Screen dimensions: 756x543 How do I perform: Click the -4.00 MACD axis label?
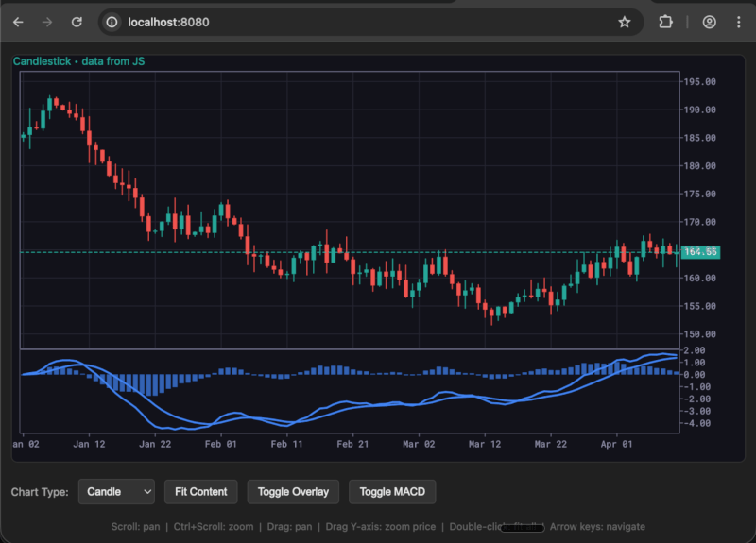pyautogui.click(x=696, y=423)
